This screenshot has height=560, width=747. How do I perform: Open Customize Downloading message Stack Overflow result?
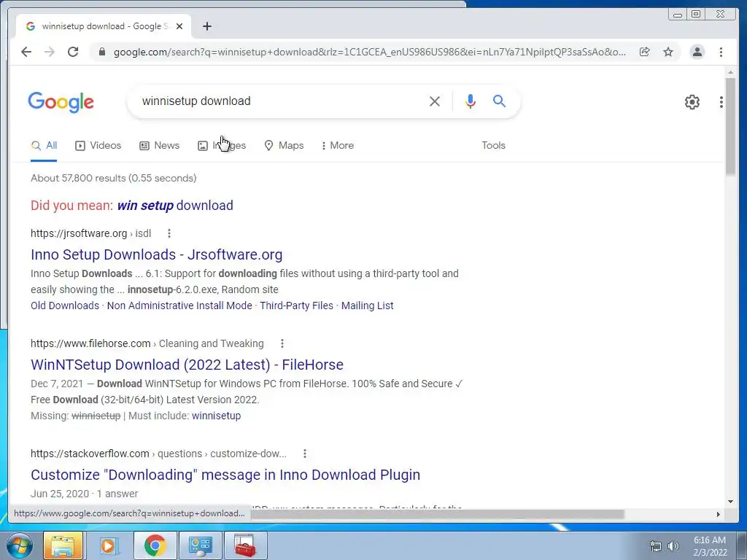click(225, 474)
